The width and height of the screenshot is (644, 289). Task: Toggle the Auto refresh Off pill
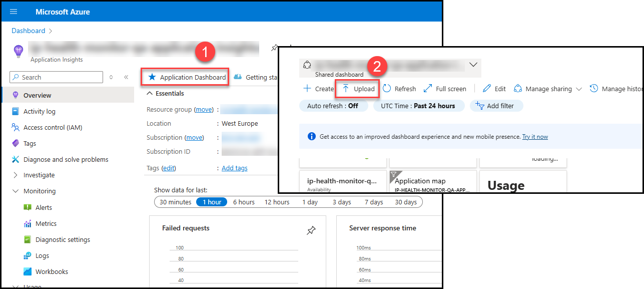pos(333,106)
